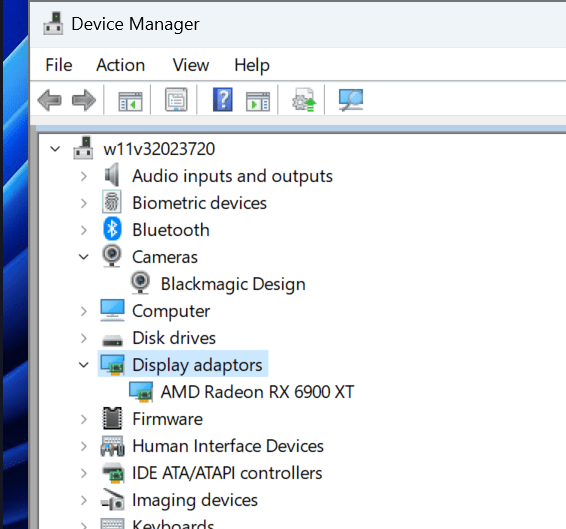Select the Firmware category
566x529 pixels.
click(167, 419)
